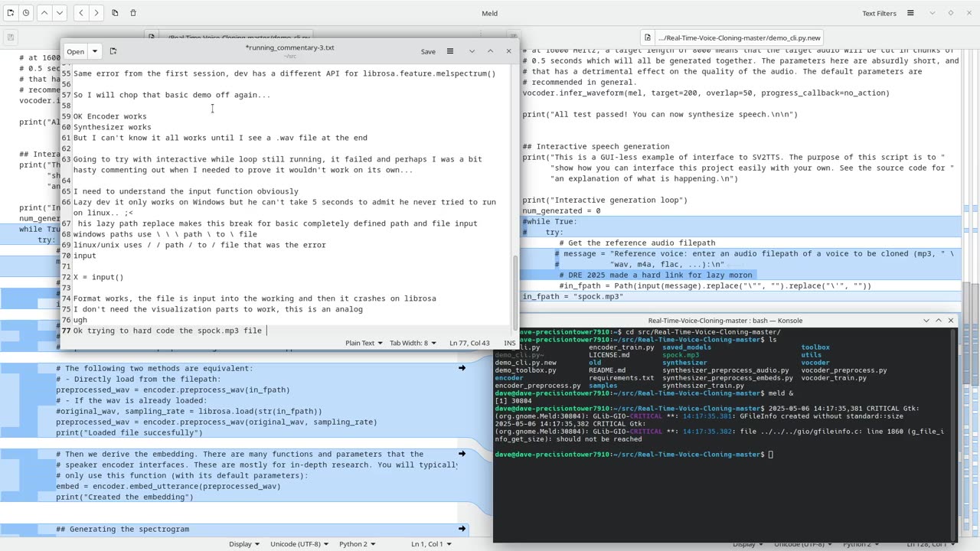Click 'ugh' on editor line 76
Viewport: 980px width, 551px height.
[x=80, y=320]
